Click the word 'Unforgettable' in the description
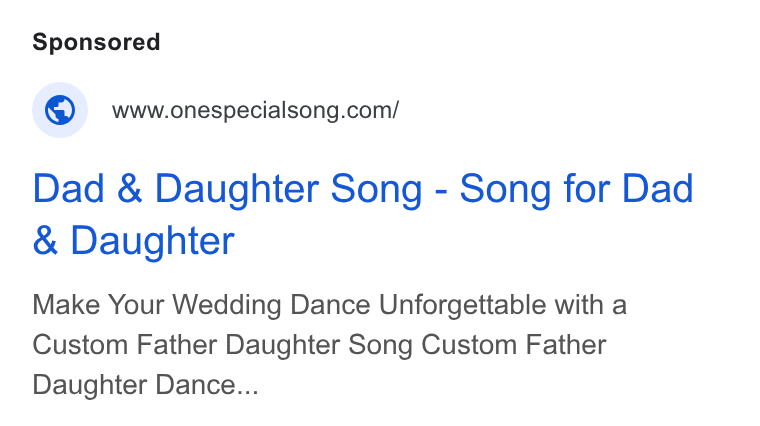 [x=462, y=305]
